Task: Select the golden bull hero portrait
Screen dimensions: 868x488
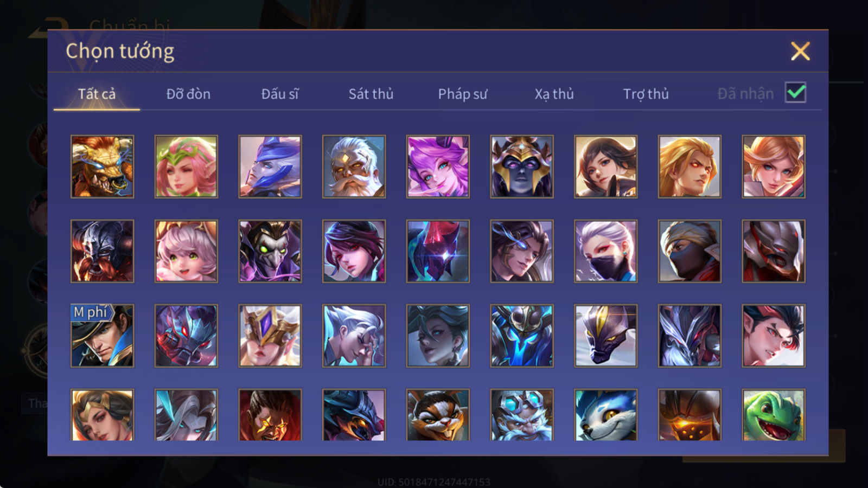Action: 102,166
